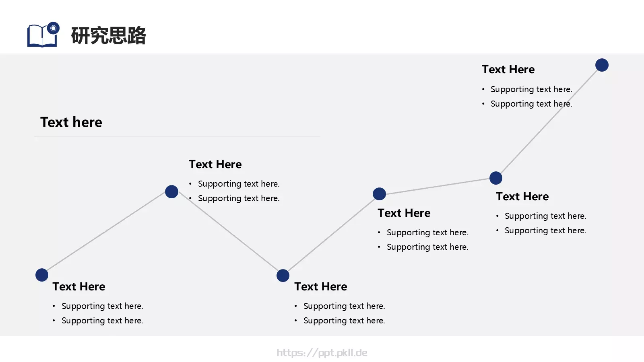Select the 研究思路 slide title

tap(108, 35)
